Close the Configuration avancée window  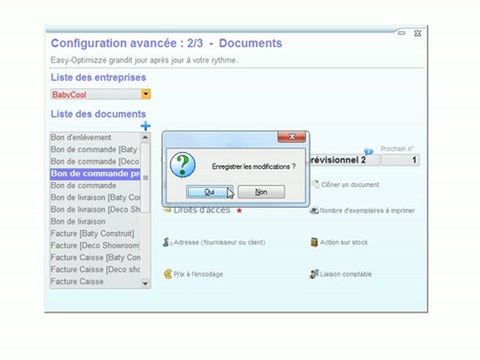click(417, 33)
